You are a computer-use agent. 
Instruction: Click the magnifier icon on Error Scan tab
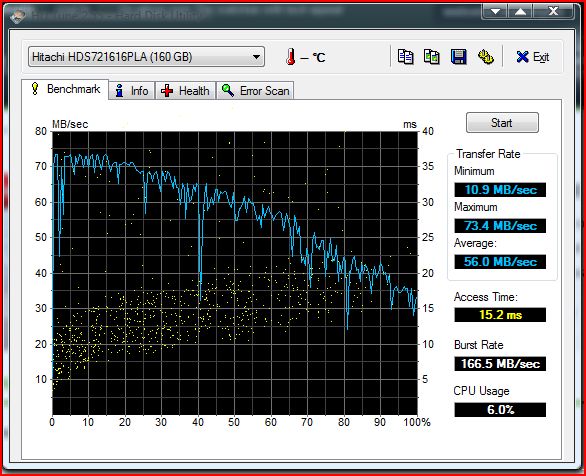(x=228, y=90)
